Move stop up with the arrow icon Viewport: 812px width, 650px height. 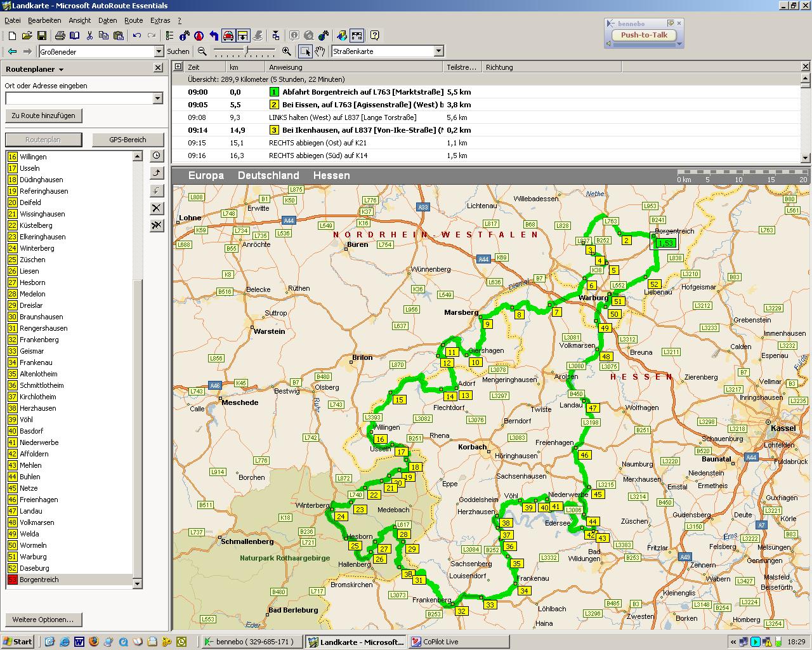pos(157,173)
